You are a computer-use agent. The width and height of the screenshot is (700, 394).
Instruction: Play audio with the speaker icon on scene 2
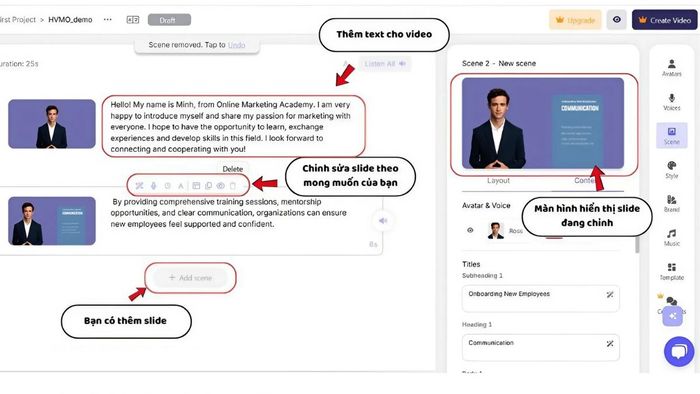(383, 220)
